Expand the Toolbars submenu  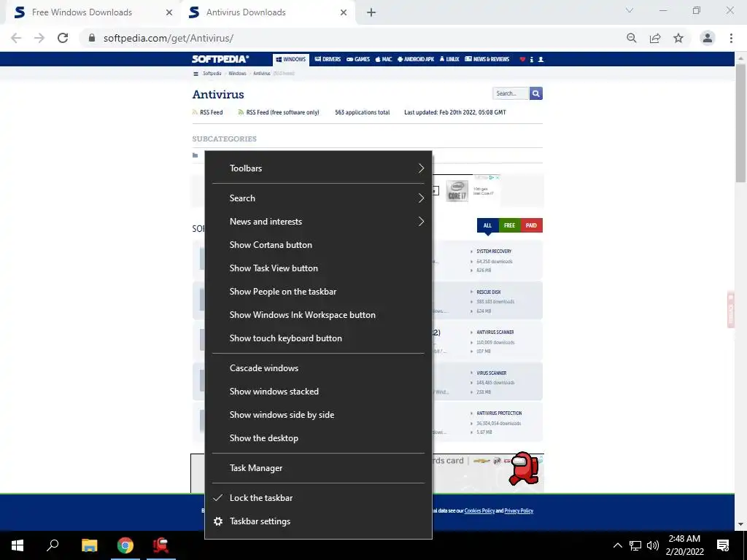[x=318, y=168]
